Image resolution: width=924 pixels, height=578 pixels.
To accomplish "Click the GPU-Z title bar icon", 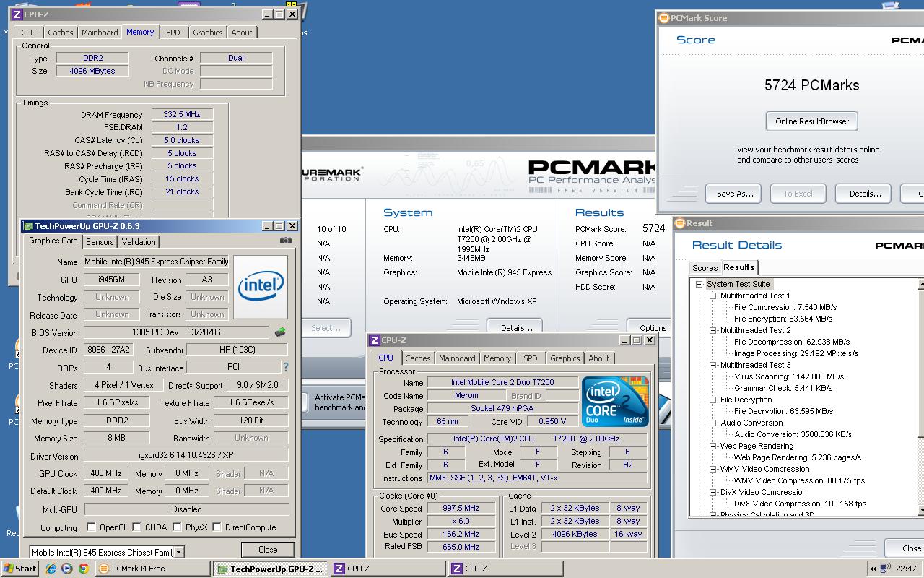I will click(x=29, y=226).
